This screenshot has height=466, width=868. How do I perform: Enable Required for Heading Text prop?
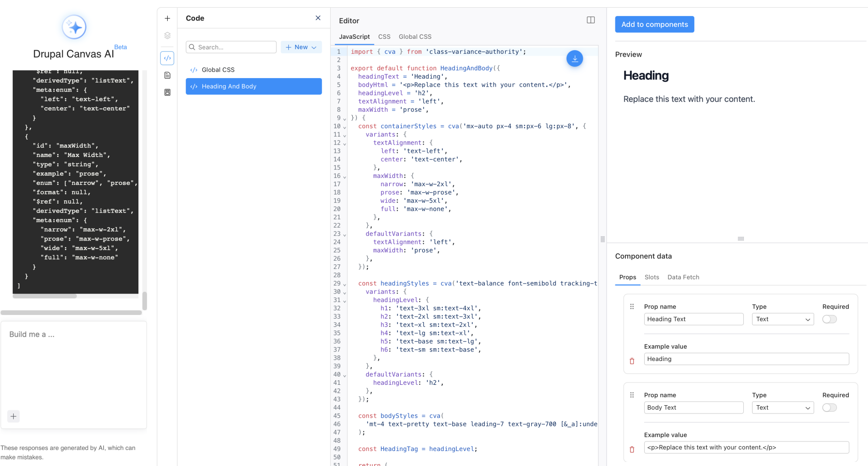(830, 319)
